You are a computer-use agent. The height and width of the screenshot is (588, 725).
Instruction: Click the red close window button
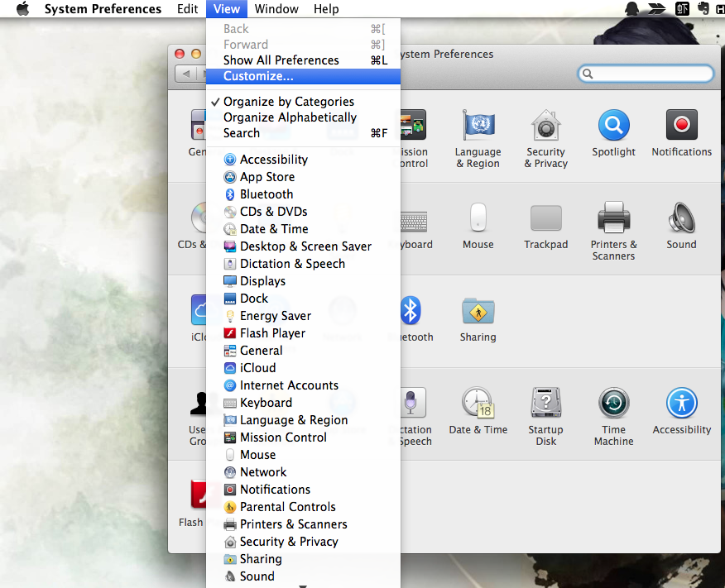click(x=180, y=54)
